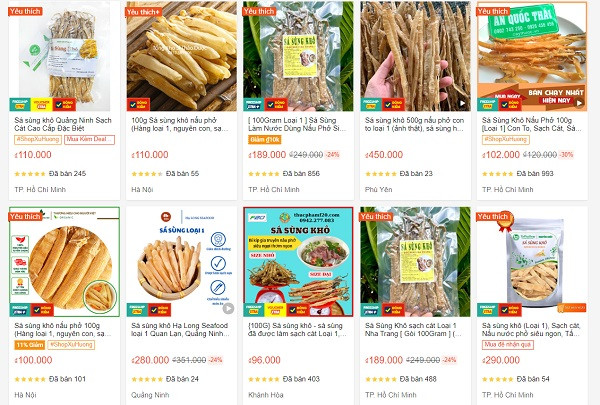Click Yêu thích badge on Quảng Ninh Sạch product
The width and height of the screenshot is (600, 405).
click(25, 11)
